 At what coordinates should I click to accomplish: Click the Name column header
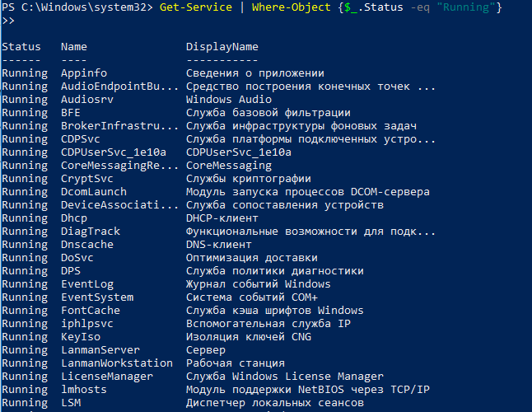coord(74,46)
